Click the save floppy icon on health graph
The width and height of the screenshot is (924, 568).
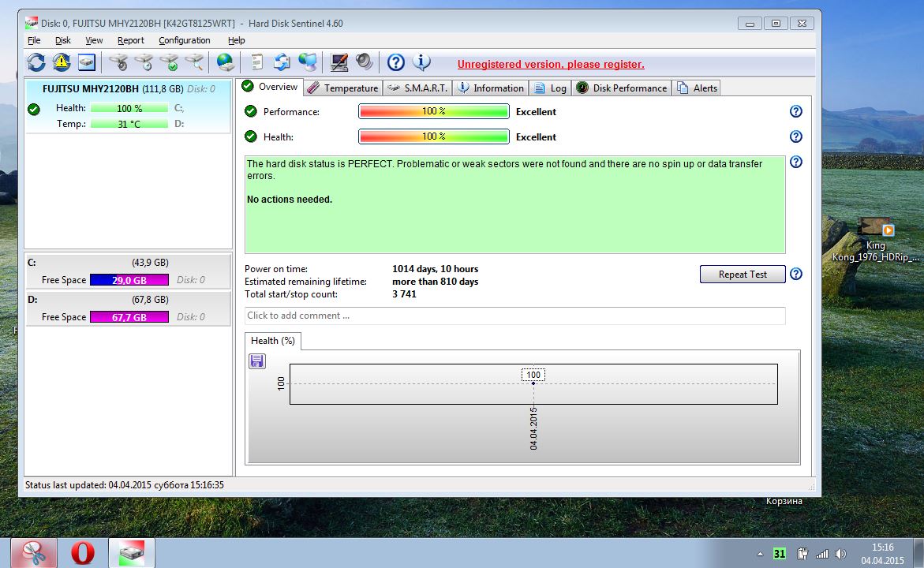[x=257, y=361]
